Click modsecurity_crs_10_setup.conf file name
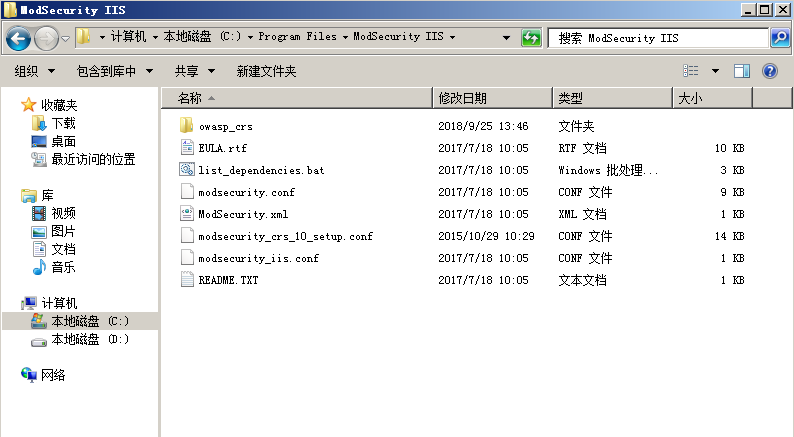794x437 pixels. (x=286, y=236)
